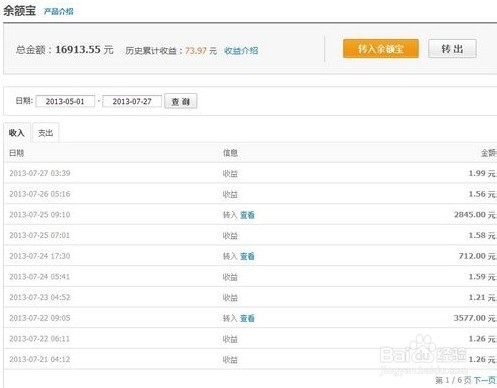Focus the start date field 2013-05-01
This screenshot has width=497, height=388.
[x=65, y=101]
